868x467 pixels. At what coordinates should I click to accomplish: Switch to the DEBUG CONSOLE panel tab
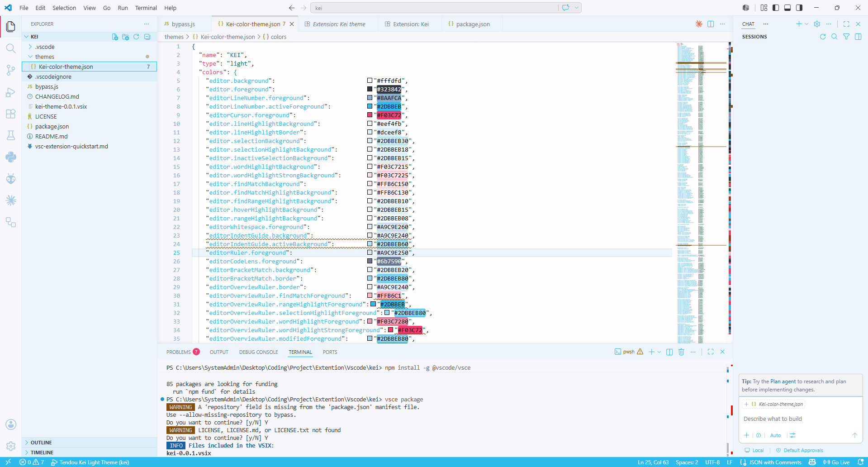coord(259,352)
